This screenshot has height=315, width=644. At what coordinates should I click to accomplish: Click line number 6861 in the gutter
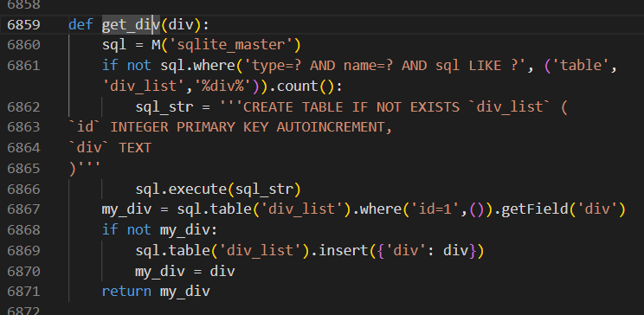[23, 65]
